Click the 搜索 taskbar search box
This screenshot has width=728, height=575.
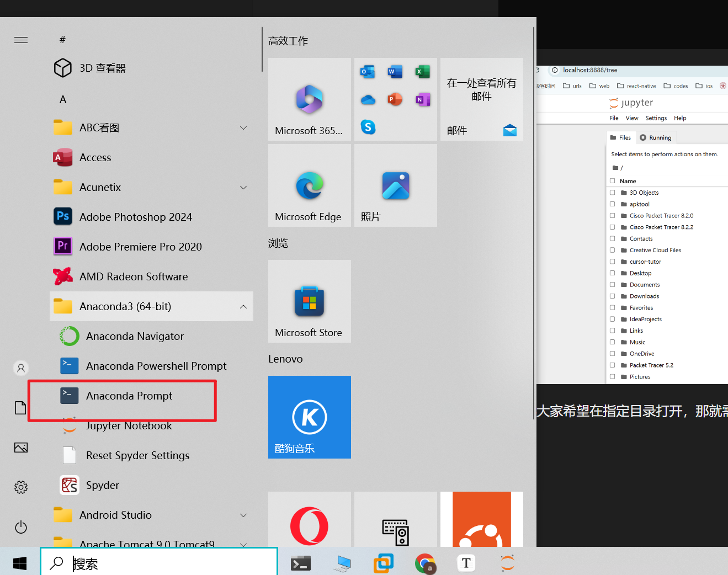(x=159, y=563)
